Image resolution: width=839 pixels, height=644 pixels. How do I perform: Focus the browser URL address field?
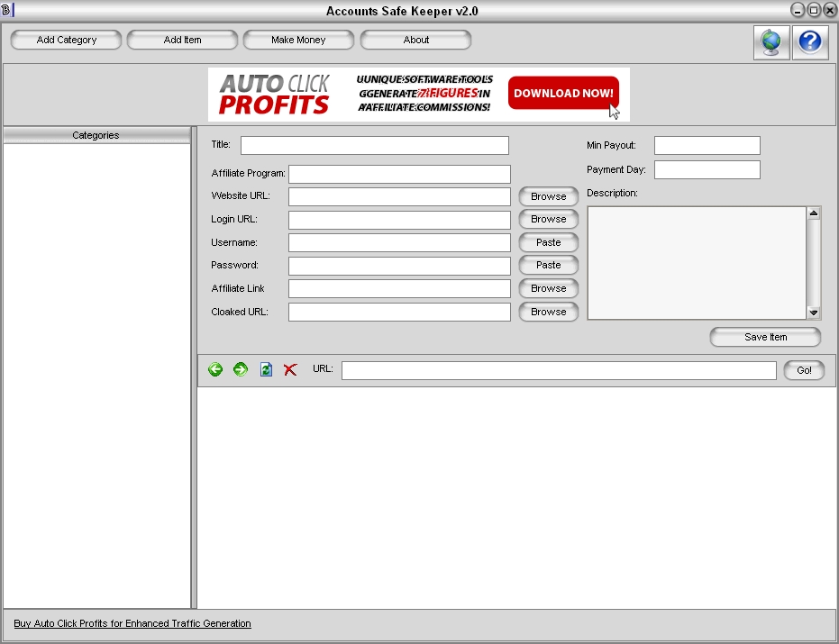point(559,370)
